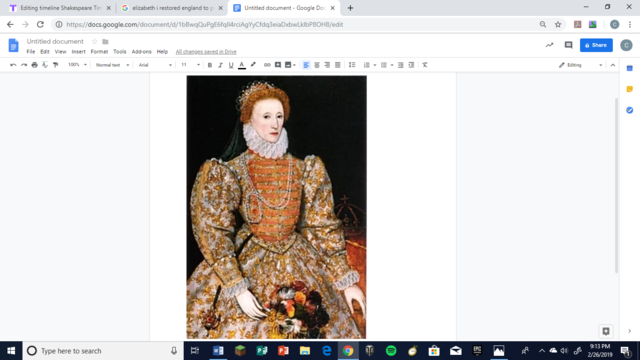Screen dimensions: 640x360
Task: Print the document via toolbar printer
Action: pyautogui.click(x=34, y=65)
